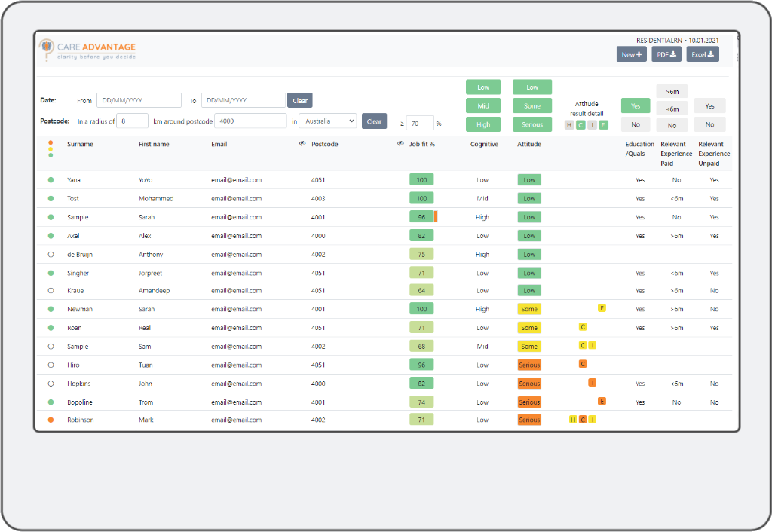Click the From date input field
The image size is (772, 532).
click(139, 100)
